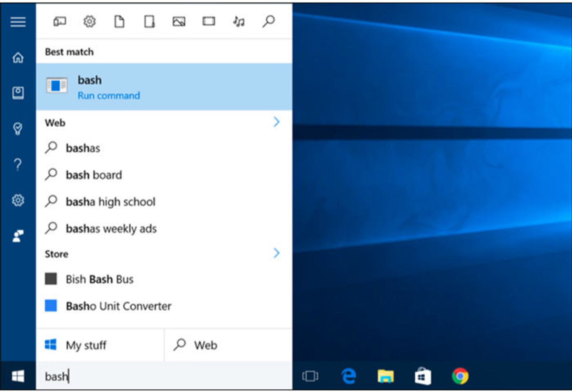Filter search results by Folders icon

pos(149,21)
